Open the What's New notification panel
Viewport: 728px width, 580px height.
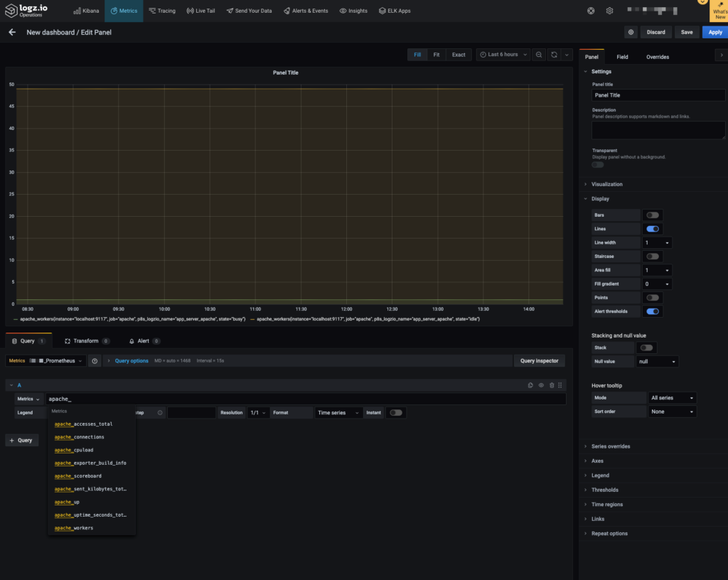click(719, 11)
